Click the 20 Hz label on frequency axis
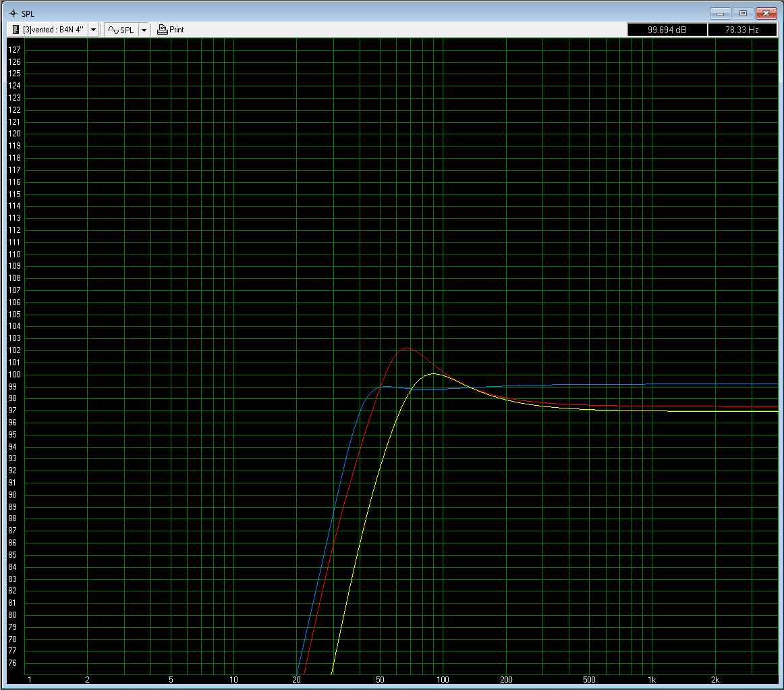This screenshot has height=690, width=784. [297, 679]
